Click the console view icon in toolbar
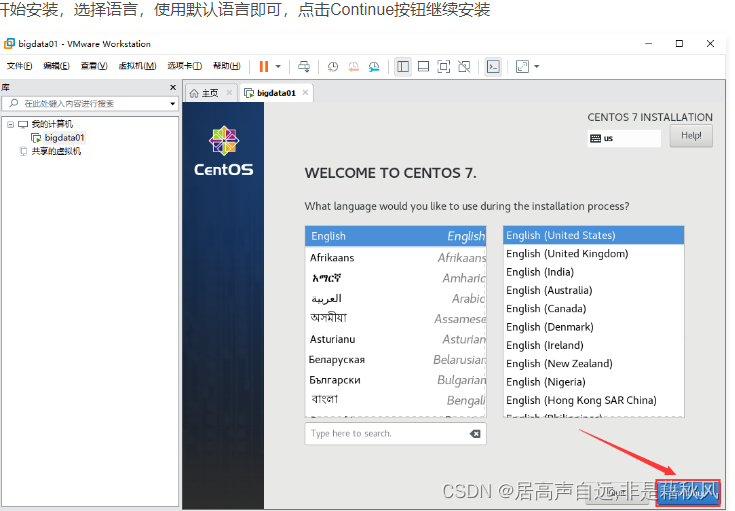Image resolution: width=735 pixels, height=511 pixels. click(x=493, y=67)
